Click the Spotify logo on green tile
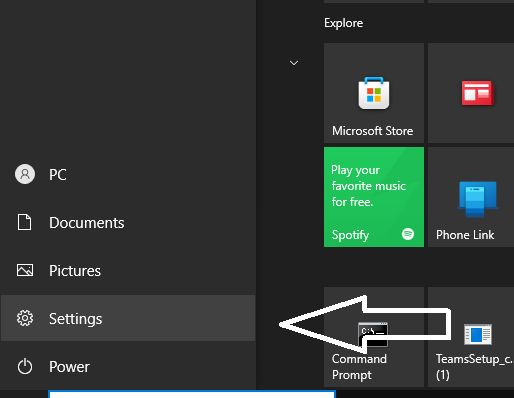514x398 pixels. [408, 234]
